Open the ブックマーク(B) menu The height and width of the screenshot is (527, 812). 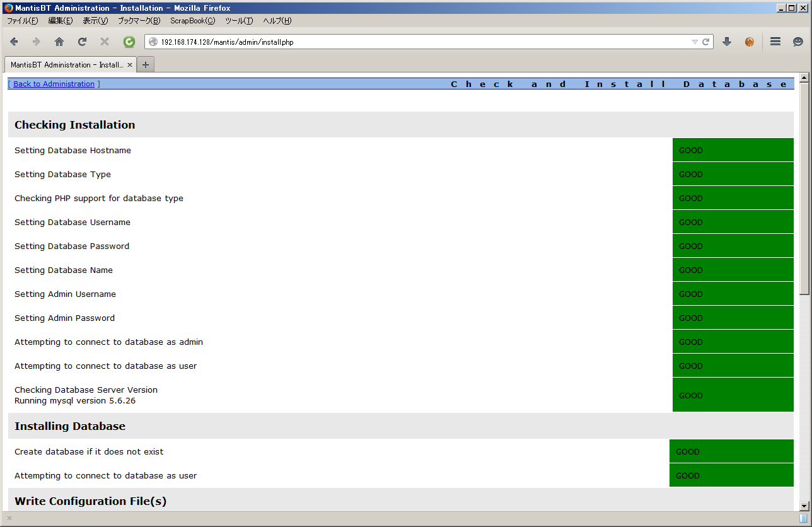click(x=139, y=21)
